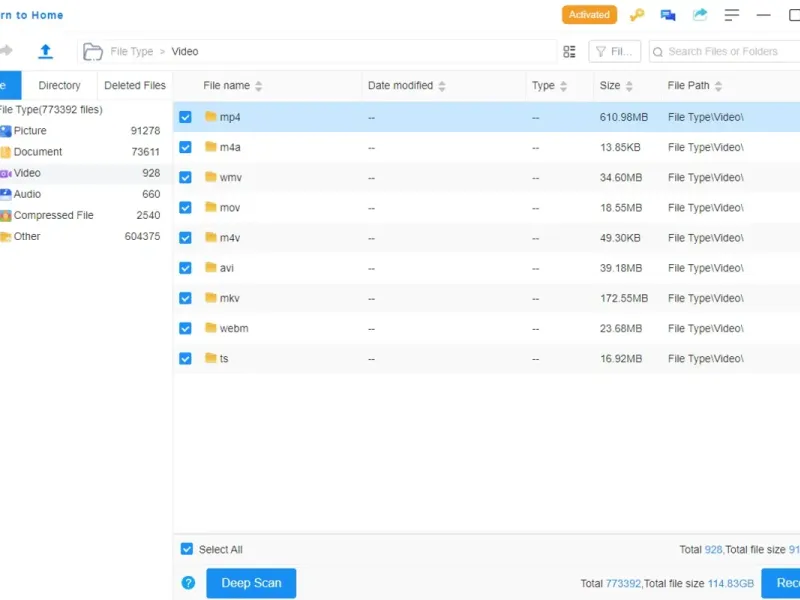Switch to the Directory tab
The width and height of the screenshot is (800, 600).
(x=59, y=85)
